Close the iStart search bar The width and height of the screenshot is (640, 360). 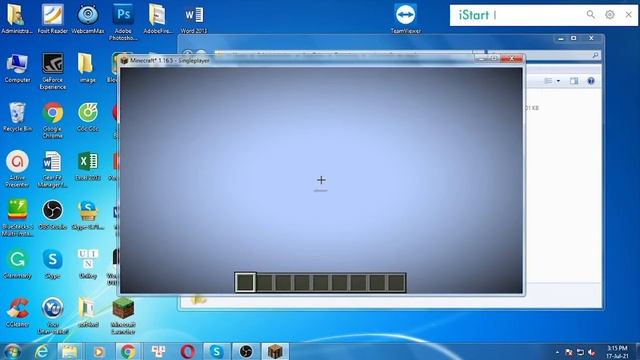coord(629,15)
